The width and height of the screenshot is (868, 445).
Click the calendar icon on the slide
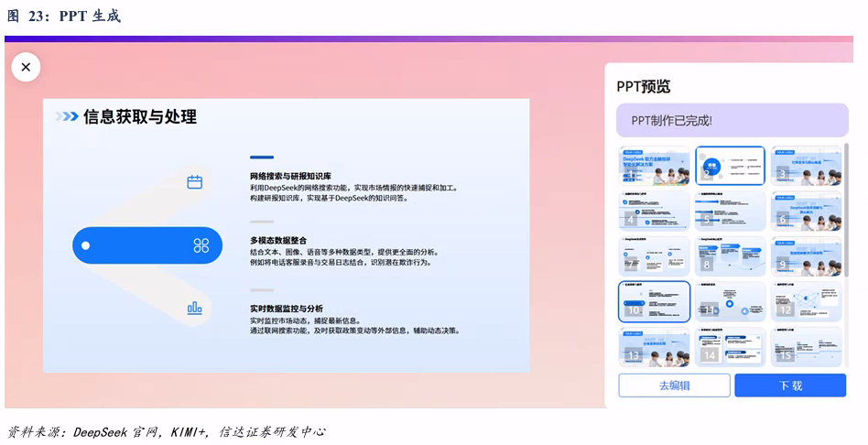194,182
